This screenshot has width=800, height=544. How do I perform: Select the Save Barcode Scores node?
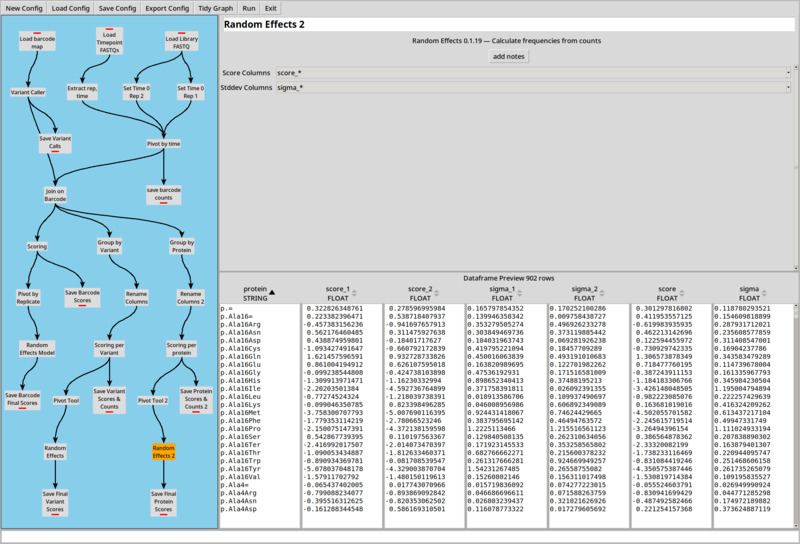point(82,297)
